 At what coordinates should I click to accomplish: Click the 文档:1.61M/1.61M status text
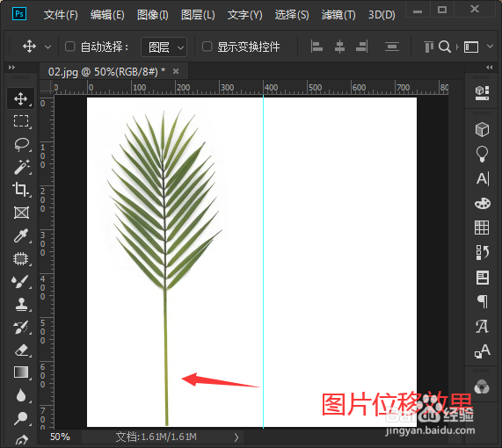pyautogui.click(x=156, y=437)
